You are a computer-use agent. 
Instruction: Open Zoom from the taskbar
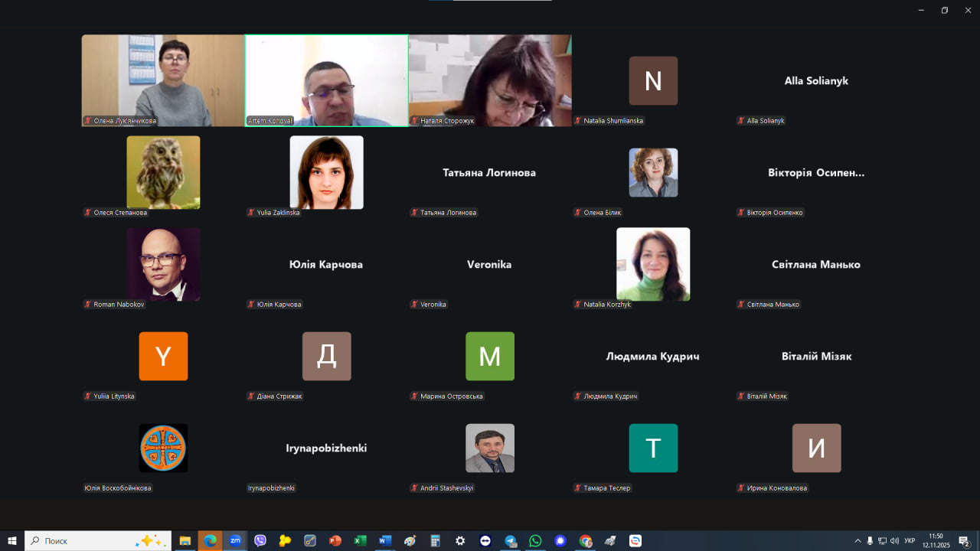coord(235,540)
